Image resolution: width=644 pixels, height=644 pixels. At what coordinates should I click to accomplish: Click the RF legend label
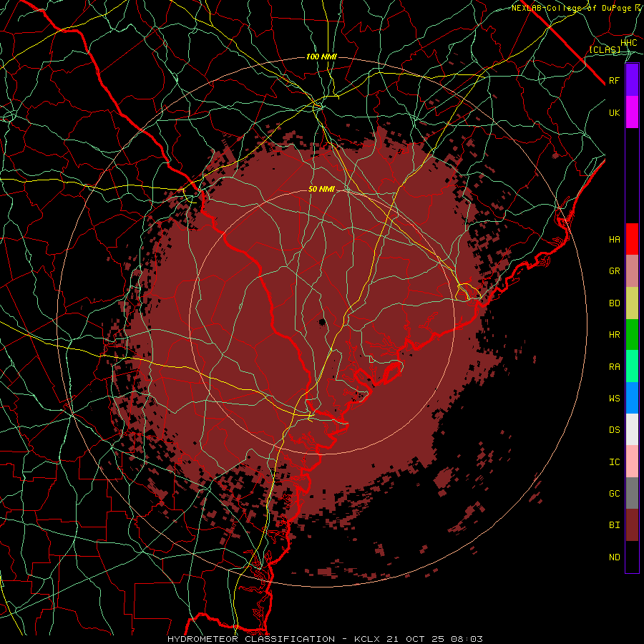point(614,80)
